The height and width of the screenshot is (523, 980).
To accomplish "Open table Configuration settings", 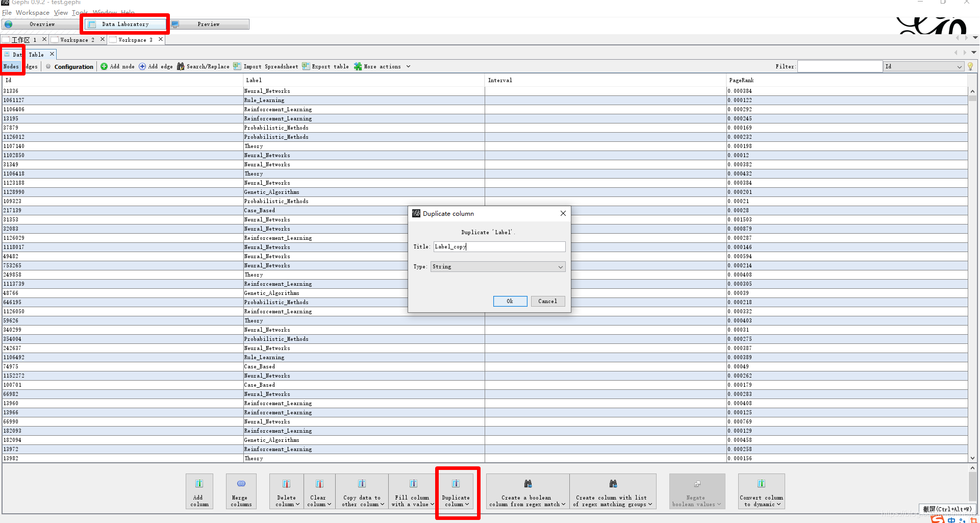I will 69,66.
